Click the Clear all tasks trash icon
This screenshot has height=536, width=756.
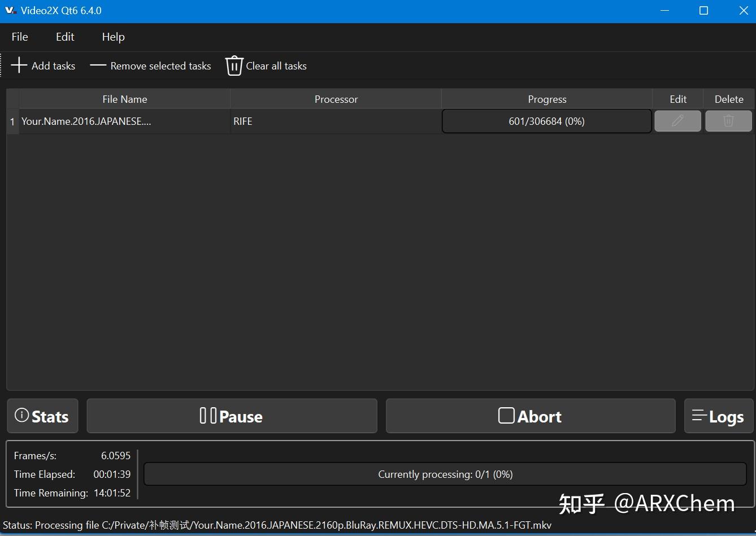point(233,66)
